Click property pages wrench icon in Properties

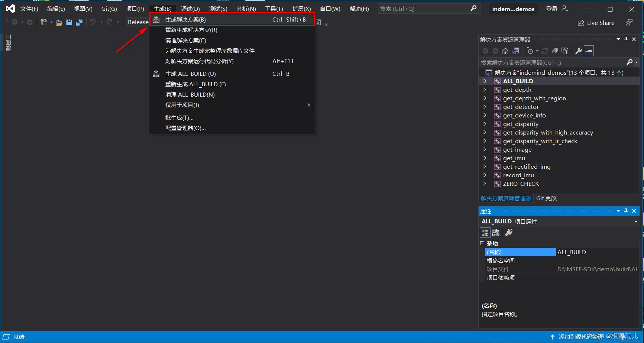pos(509,233)
